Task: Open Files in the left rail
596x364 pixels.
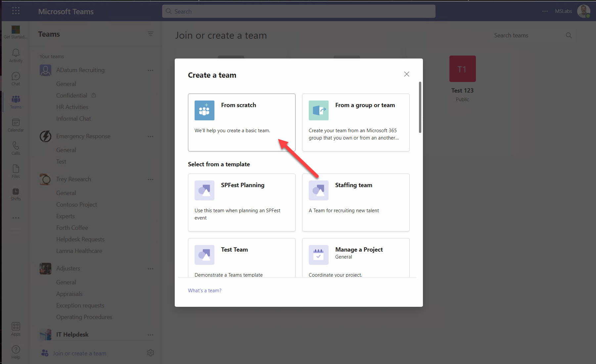Action: click(16, 172)
